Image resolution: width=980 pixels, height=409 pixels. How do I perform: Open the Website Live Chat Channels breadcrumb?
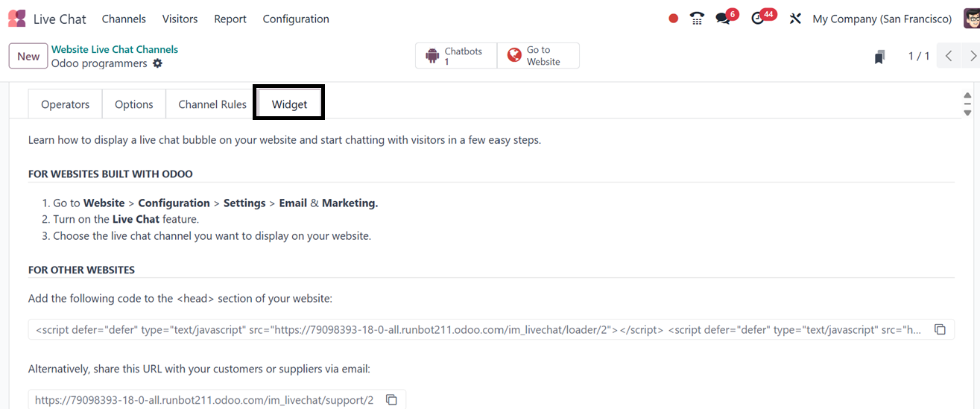[115, 49]
